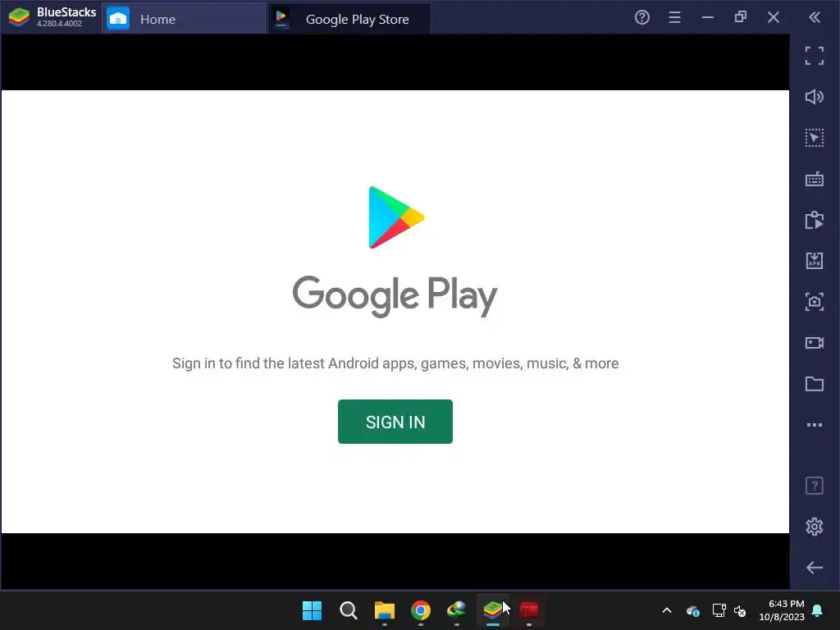This screenshot has width=840, height=630.
Task: Click the Home tab house icon
Action: (x=118, y=19)
